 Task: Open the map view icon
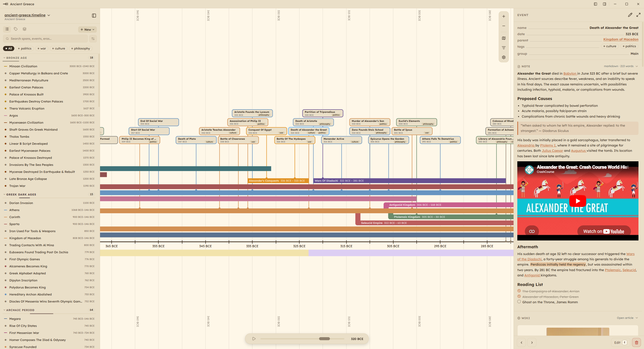504,38
